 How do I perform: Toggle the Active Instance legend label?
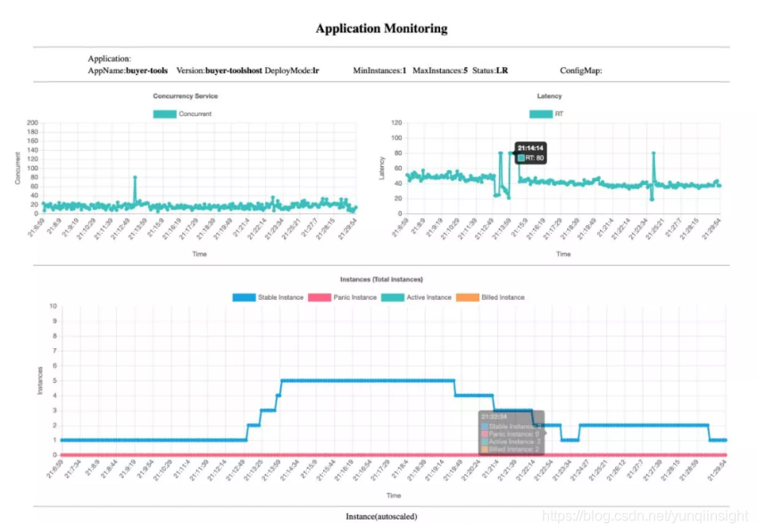click(x=428, y=297)
